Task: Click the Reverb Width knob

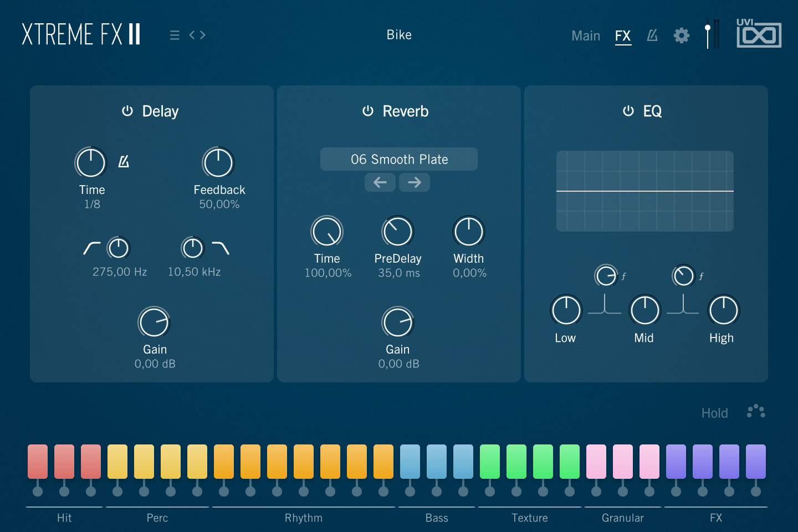Action: [469, 232]
